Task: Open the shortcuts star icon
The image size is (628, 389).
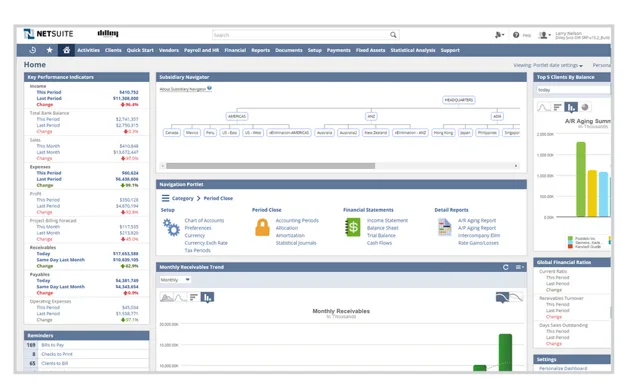Action: 50,50
